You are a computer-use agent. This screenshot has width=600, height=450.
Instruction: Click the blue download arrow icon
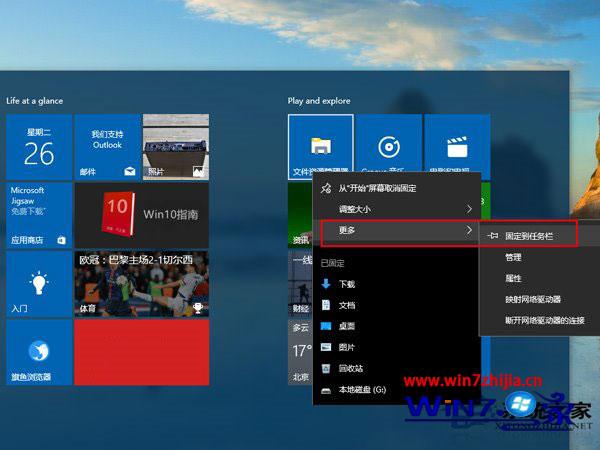point(326,284)
